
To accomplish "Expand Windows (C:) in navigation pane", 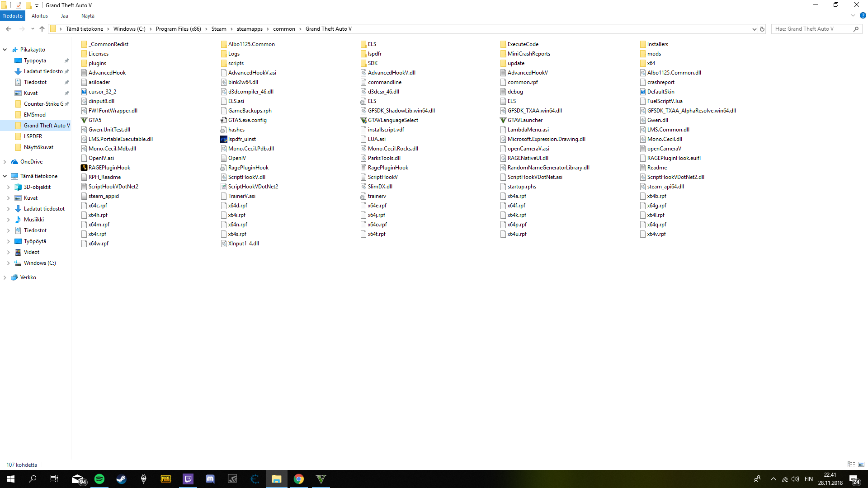I will [x=9, y=263].
